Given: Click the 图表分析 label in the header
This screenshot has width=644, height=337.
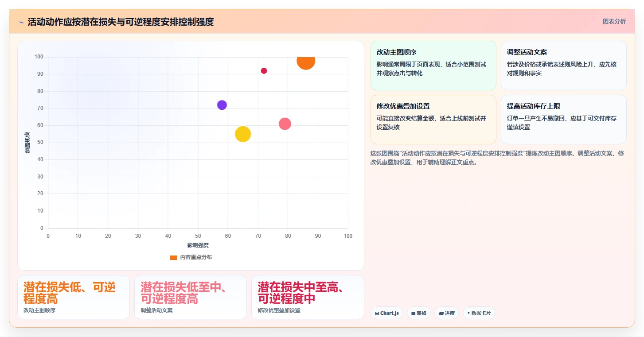Looking at the screenshot, I should click(614, 21).
